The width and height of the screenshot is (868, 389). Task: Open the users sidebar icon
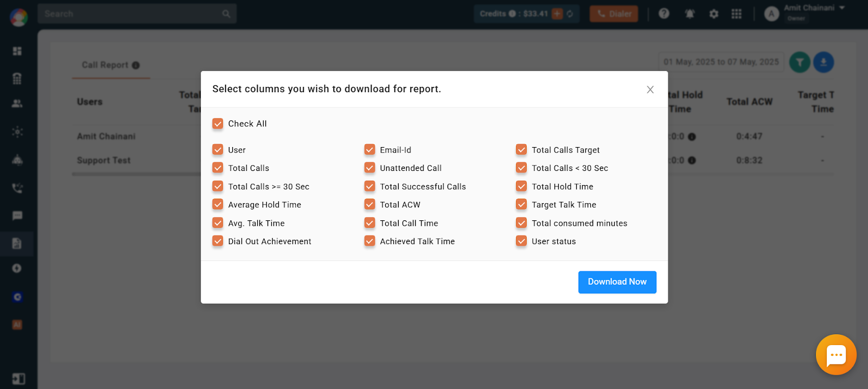point(17,104)
